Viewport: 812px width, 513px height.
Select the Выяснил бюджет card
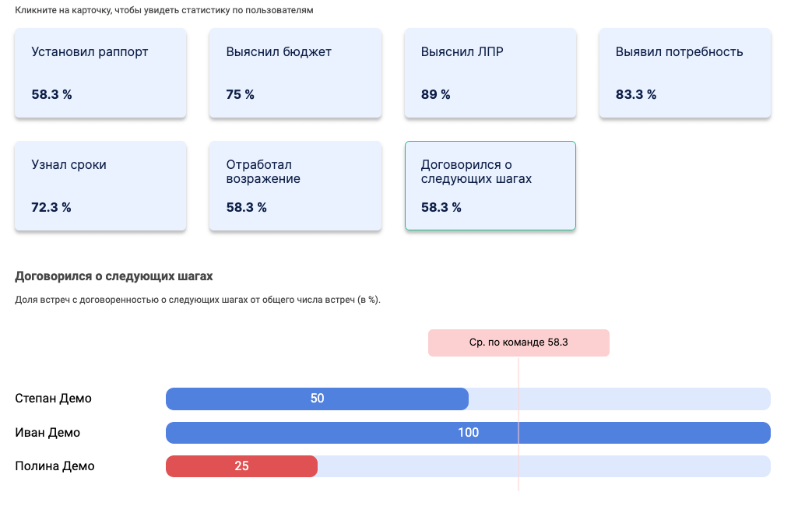pyautogui.click(x=295, y=73)
